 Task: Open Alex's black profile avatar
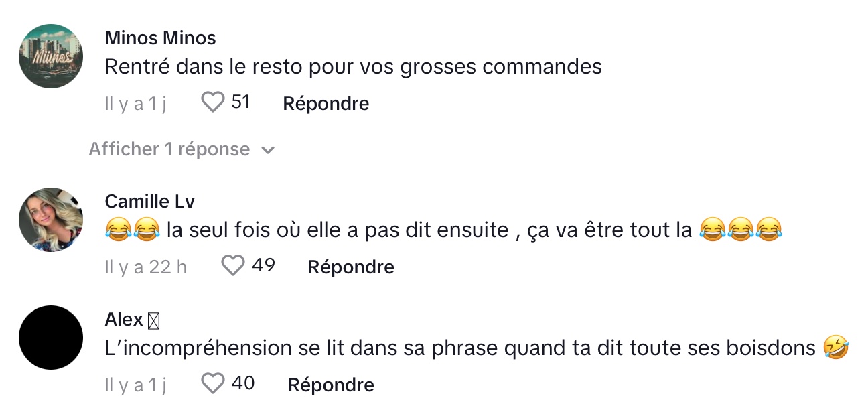point(51,338)
